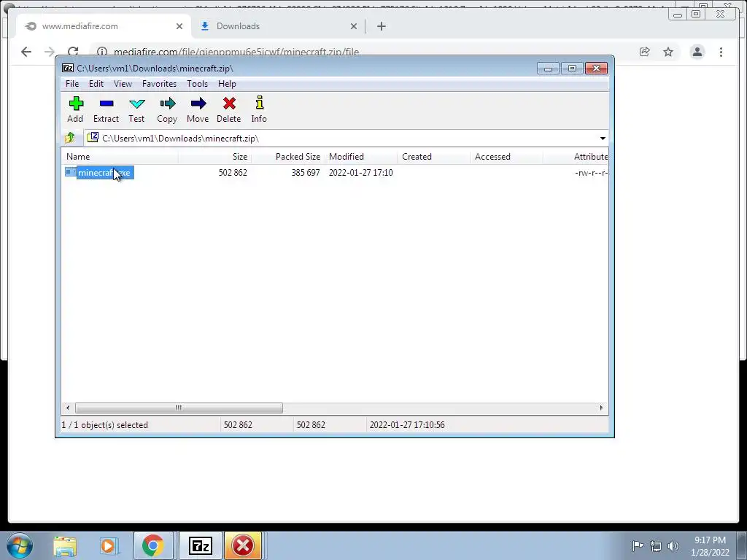
Task: Click the horizontal scrollbar thumb in the file list
Action: pyautogui.click(x=179, y=408)
